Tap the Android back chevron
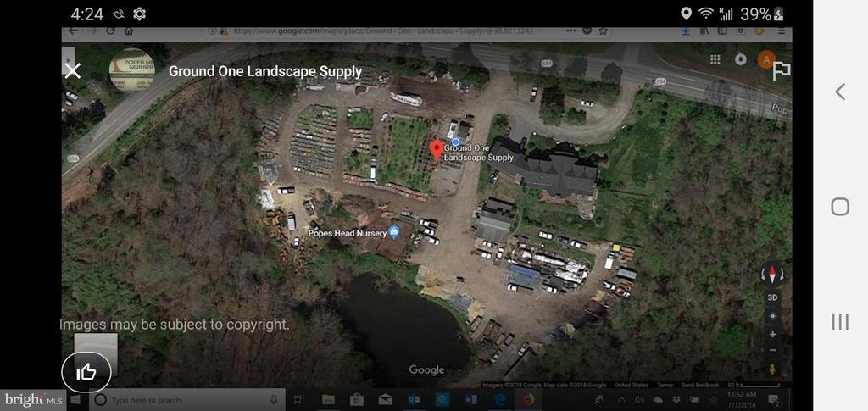 click(839, 92)
